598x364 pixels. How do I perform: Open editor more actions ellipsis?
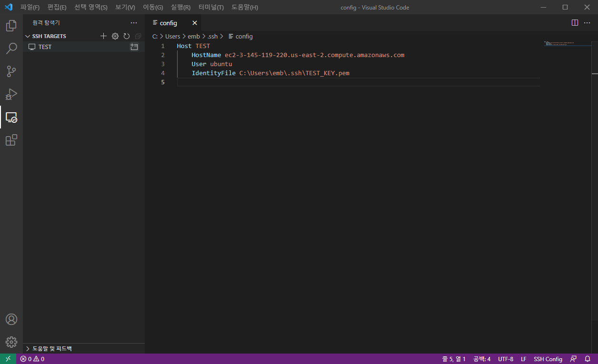[587, 23]
